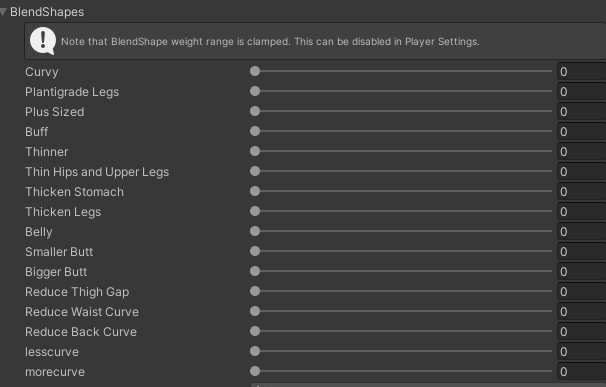Click the warning icon in the note box

pyautogui.click(x=43, y=41)
